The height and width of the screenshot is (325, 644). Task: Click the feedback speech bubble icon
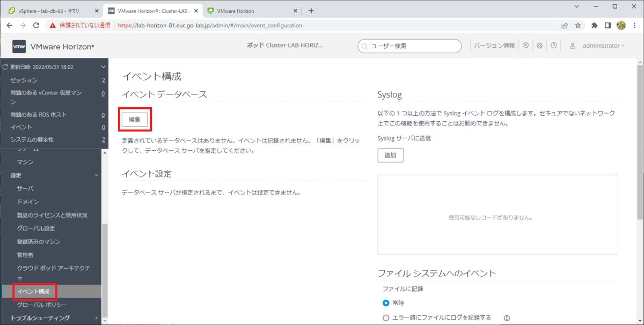coord(526,46)
